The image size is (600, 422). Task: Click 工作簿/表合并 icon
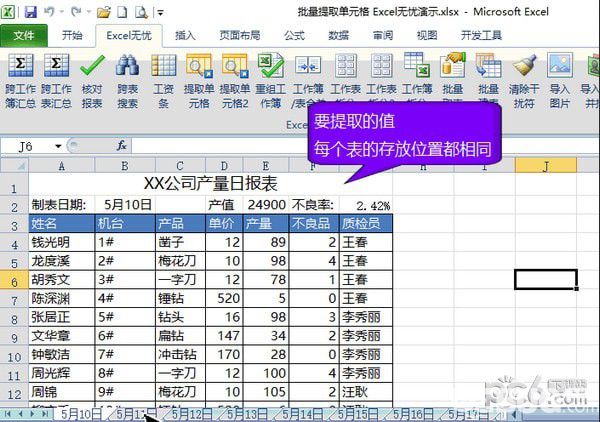pyautogui.click(x=308, y=65)
